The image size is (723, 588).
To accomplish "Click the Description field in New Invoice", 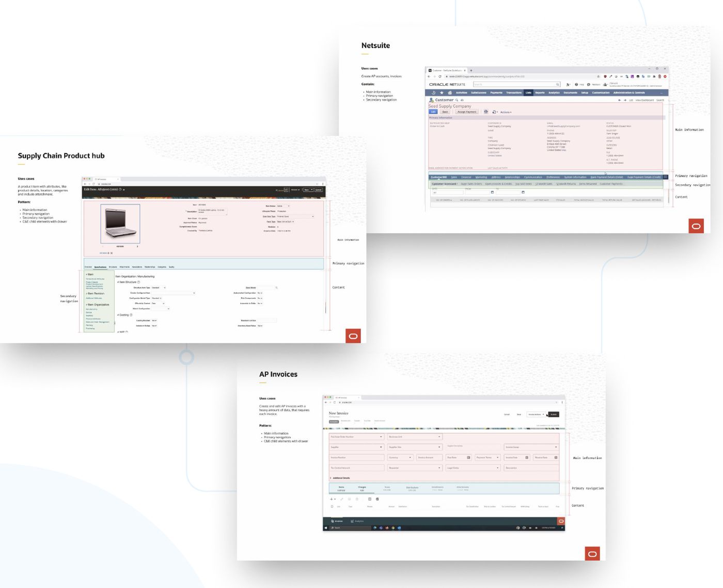I will [531, 468].
